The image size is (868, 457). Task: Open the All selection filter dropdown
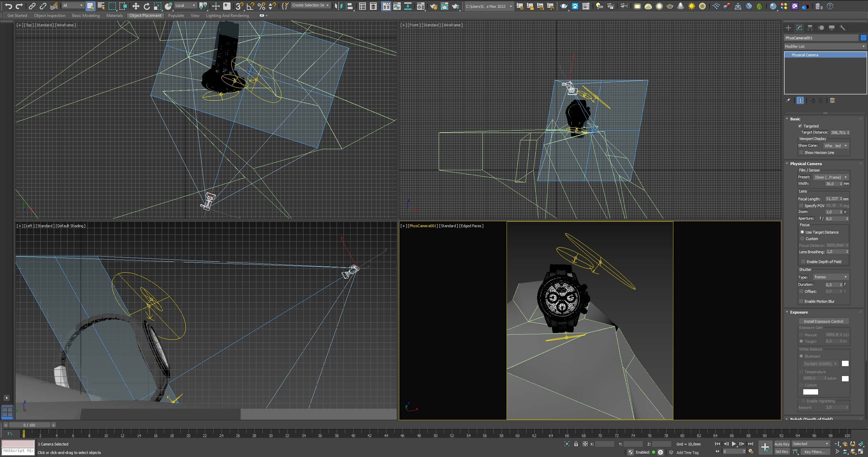coord(73,6)
